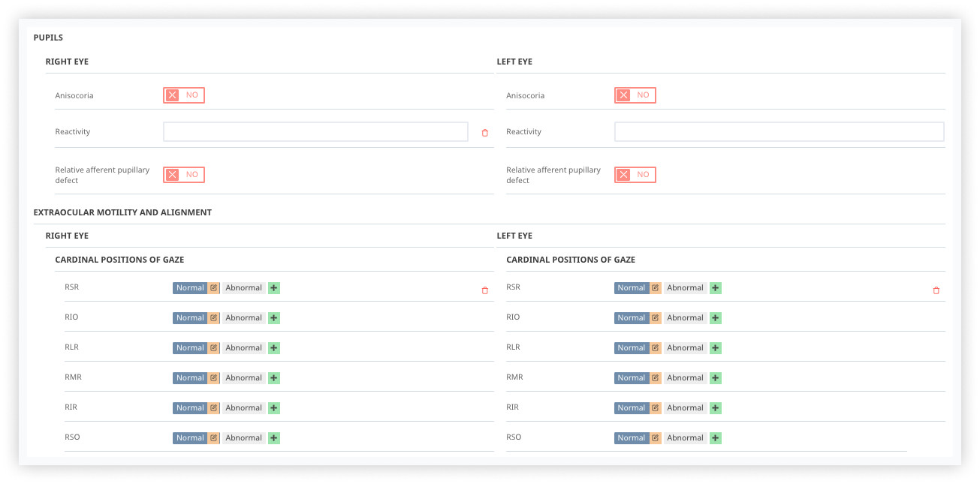The width and height of the screenshot is (980, 484).
Task: Select Normal for left eye RIR
Action: tap(632, 408)
